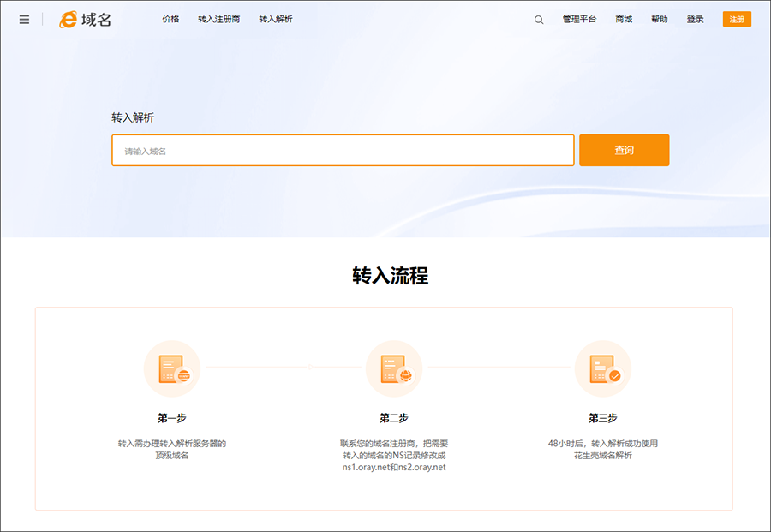Image resolution: width=771 pixels, height=532 pixels.
Task: Click the third step checkmark icon
Action: pos(603,368)
